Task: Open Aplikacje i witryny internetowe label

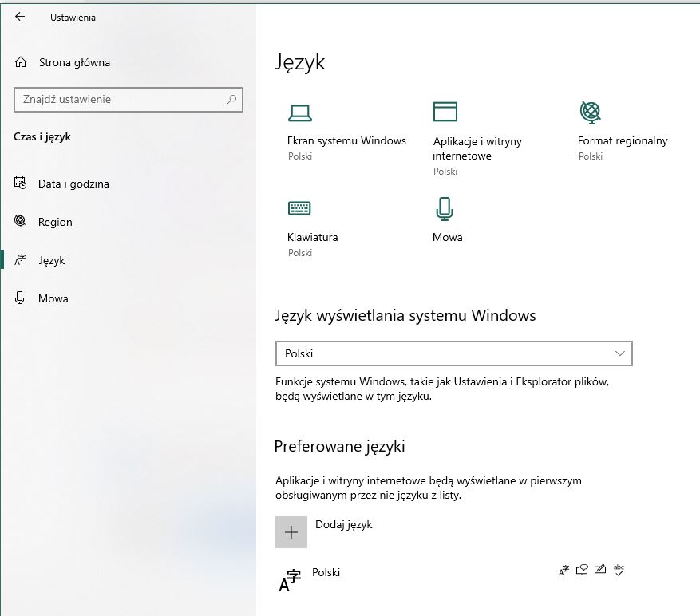Action: pyautogui.click(x=477, y=148)
